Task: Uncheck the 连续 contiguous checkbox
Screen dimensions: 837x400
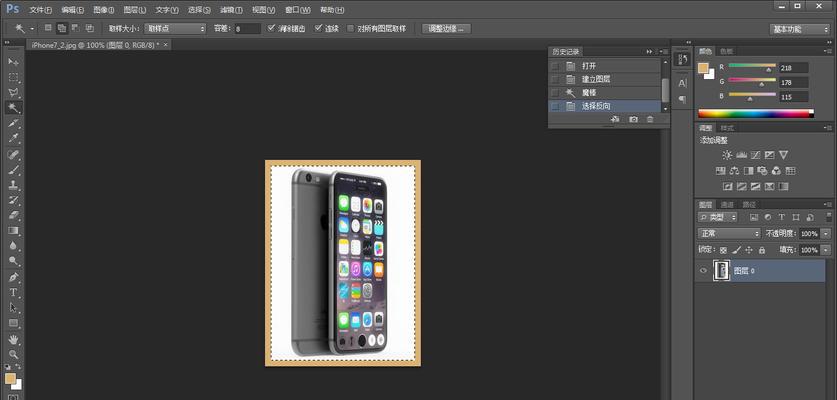Action: [319, 28]
